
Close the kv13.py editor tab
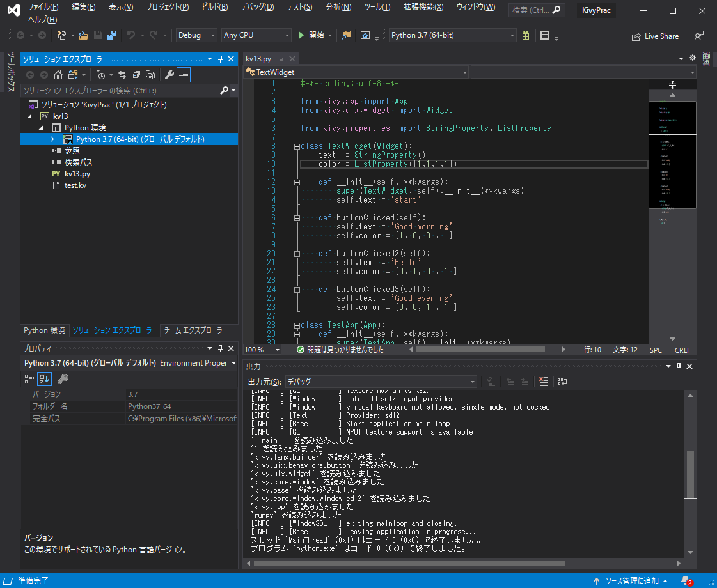[x=292, y=59]
